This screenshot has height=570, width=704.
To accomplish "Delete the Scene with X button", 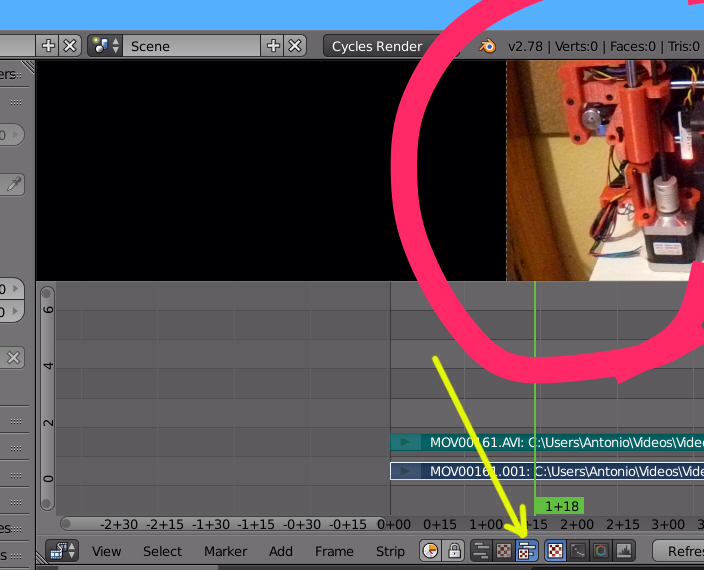I will pos(295,46).
